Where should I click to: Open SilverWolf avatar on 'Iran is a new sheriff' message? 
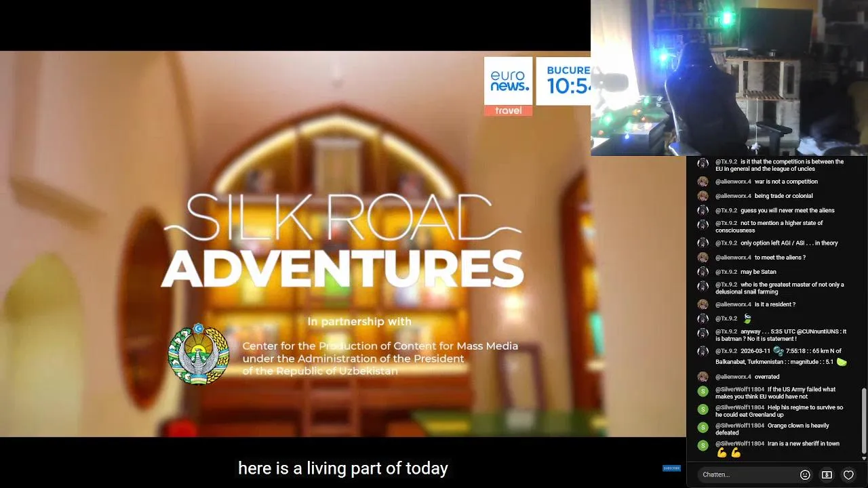tap(703, 445)
